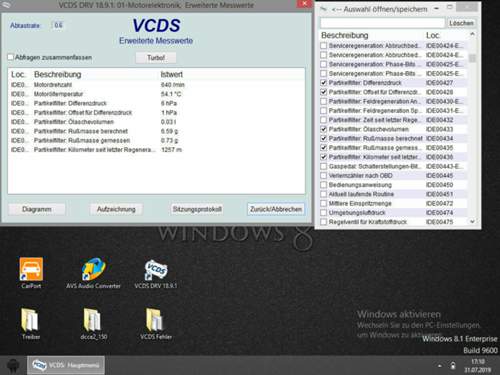Click the Löschen button in the selection window

coord(461,23)
